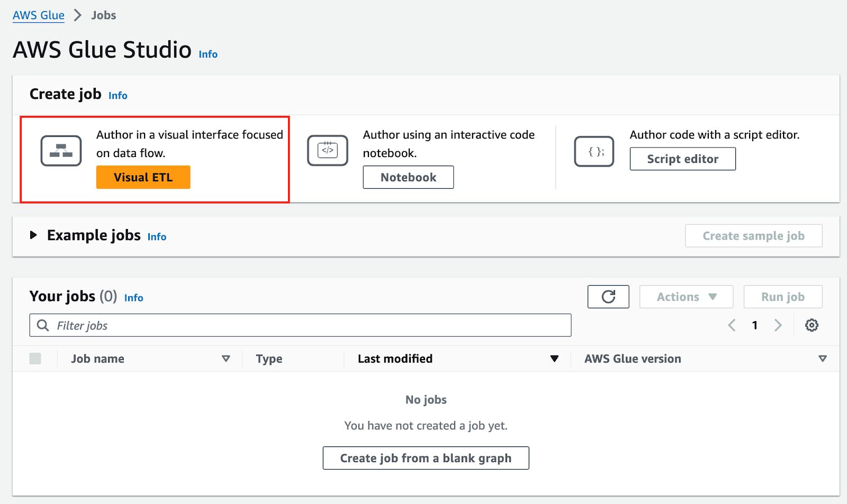Click 'You have not created a job yet.'
Viewport: 847px width, 504px height.
click(x=426, y=426)
